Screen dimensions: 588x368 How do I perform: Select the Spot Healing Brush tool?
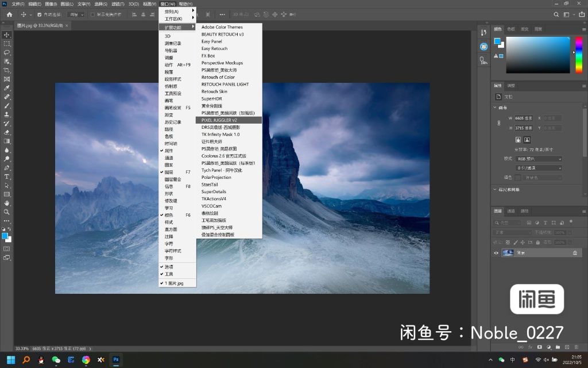coord(7,97)
